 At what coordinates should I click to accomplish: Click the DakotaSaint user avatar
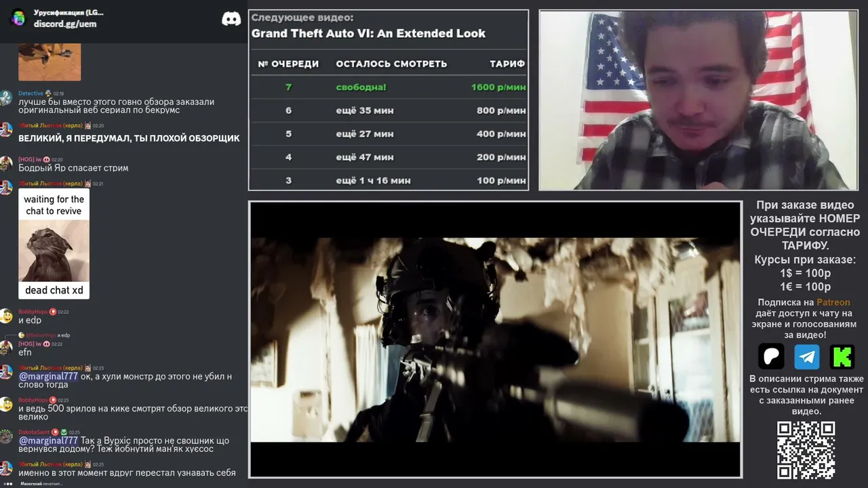[6, 436]
